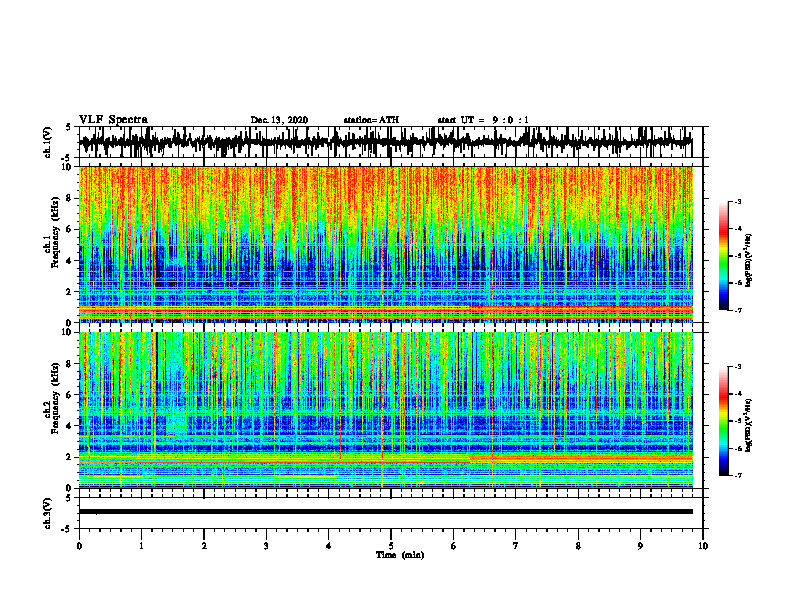Click the ch.3 voltage trace panel

click(390, 513)
